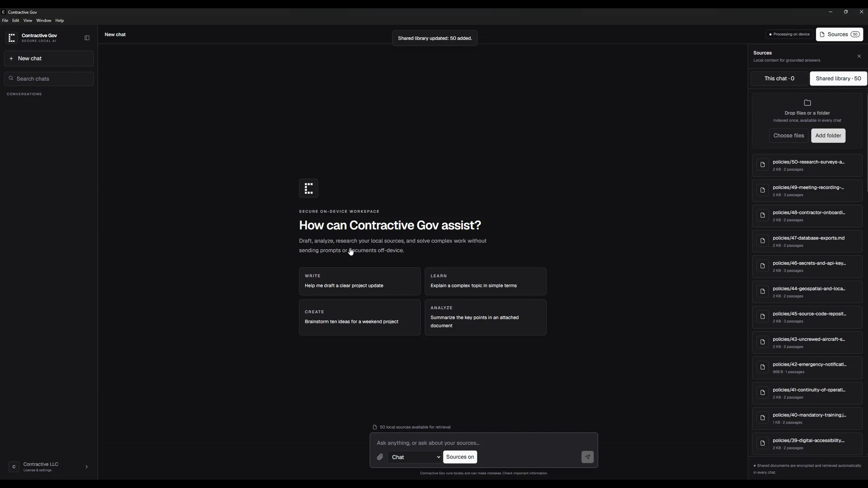Open policies/45-source-code-reposit source
This screenshot has width=868, height=488.
[x=807, y=317]
